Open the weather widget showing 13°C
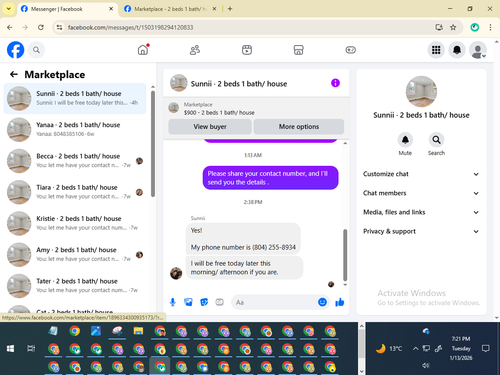500x375 pixels. (389, 349)
